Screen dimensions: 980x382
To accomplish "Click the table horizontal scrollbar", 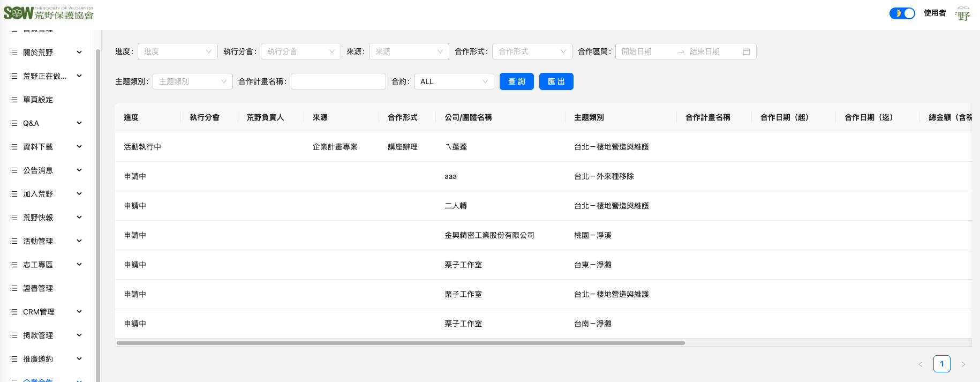I will 401,343.
